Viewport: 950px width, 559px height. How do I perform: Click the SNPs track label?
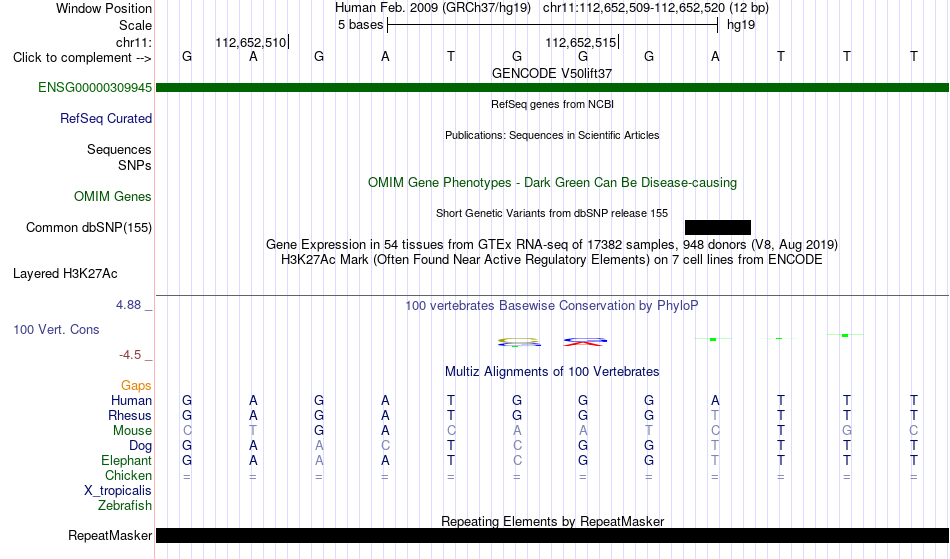click(x=135, y=165)
